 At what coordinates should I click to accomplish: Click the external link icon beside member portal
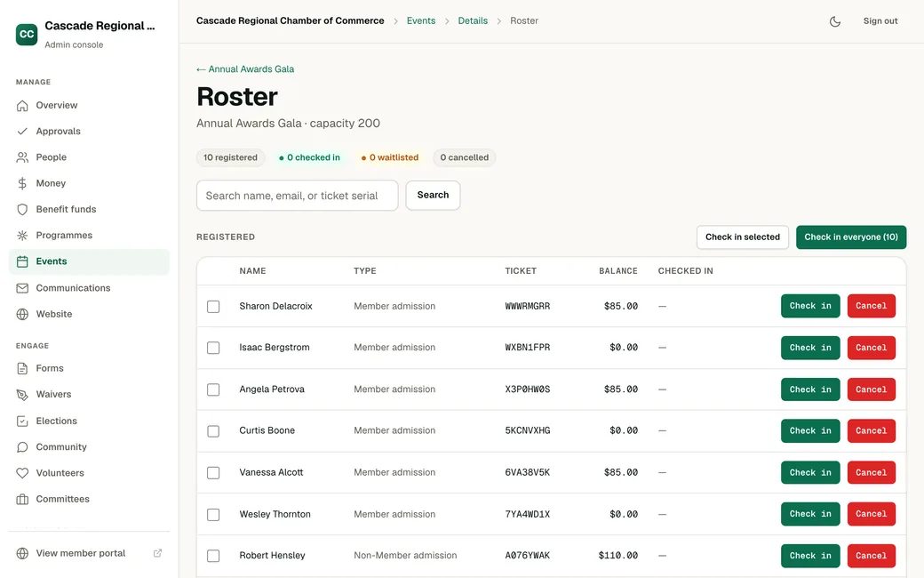157,553
